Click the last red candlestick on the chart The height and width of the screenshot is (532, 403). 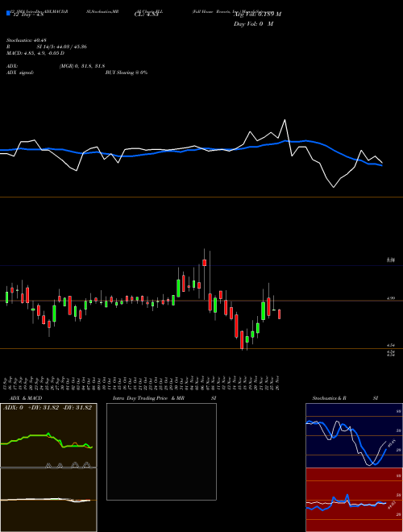tap(279, 314)
